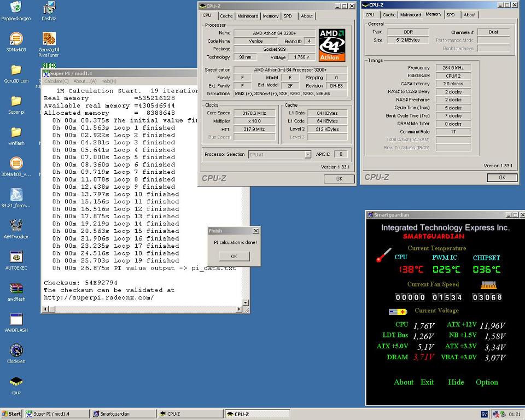
Task: Click Core Speed field 3178.6 MHz
Action: (x=254, y=113)
